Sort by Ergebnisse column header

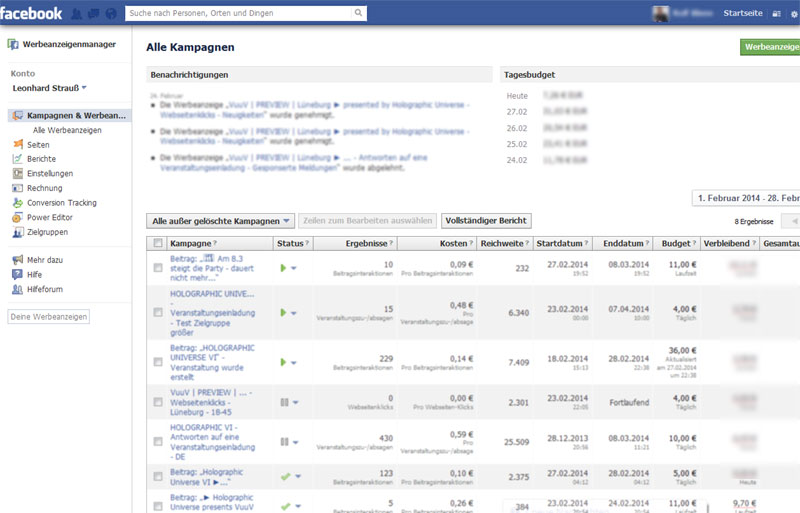366,243
